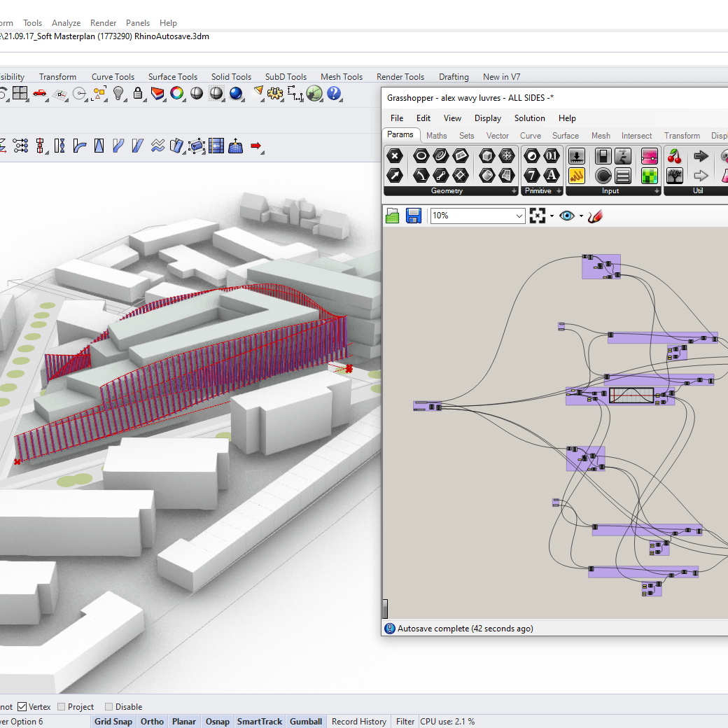
Task: Open the color wheel materials icon
Action: [177, 93]
